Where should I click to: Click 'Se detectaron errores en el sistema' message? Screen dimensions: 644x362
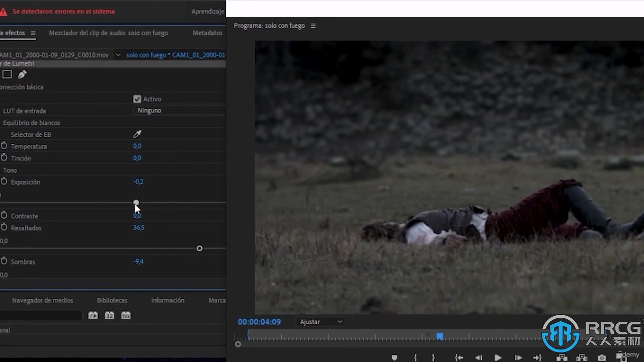63,11
